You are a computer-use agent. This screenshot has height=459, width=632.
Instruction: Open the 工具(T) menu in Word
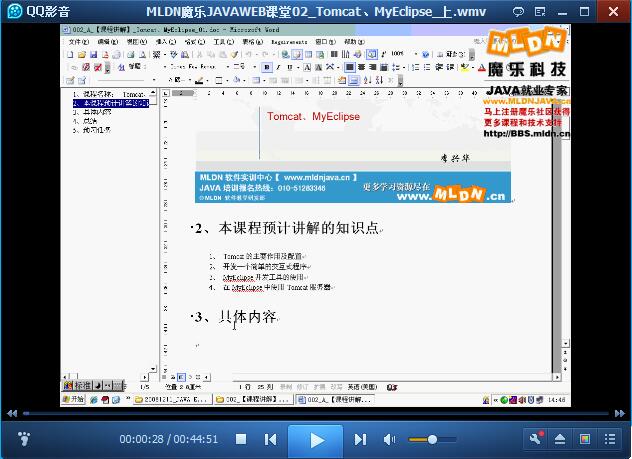point(224,42)
